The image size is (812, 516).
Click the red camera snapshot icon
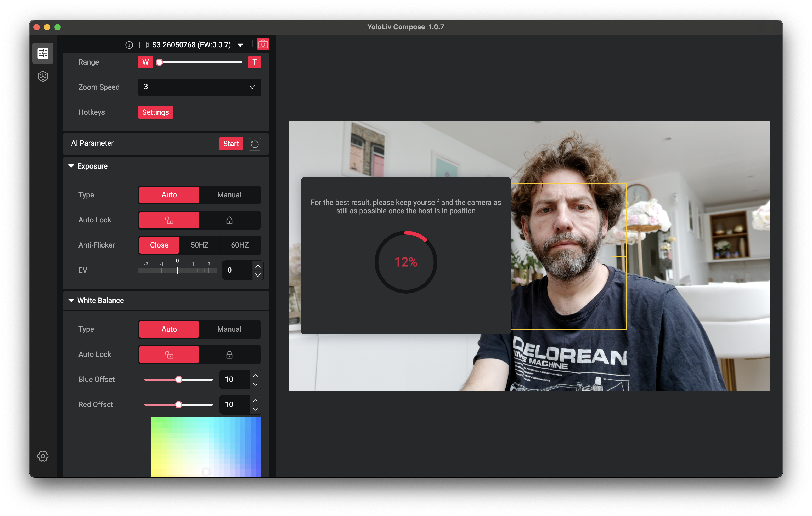coord(263,44)
